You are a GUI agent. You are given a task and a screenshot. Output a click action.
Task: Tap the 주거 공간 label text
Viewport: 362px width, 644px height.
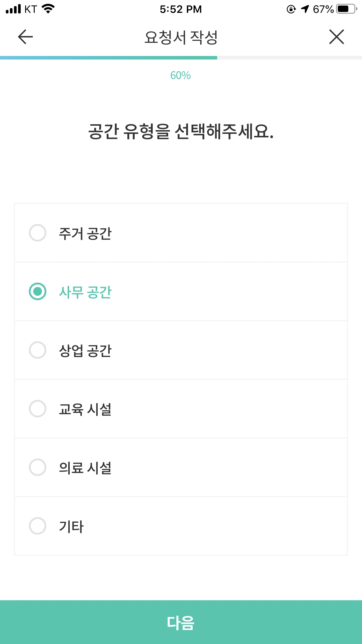(x=85, y=234)
